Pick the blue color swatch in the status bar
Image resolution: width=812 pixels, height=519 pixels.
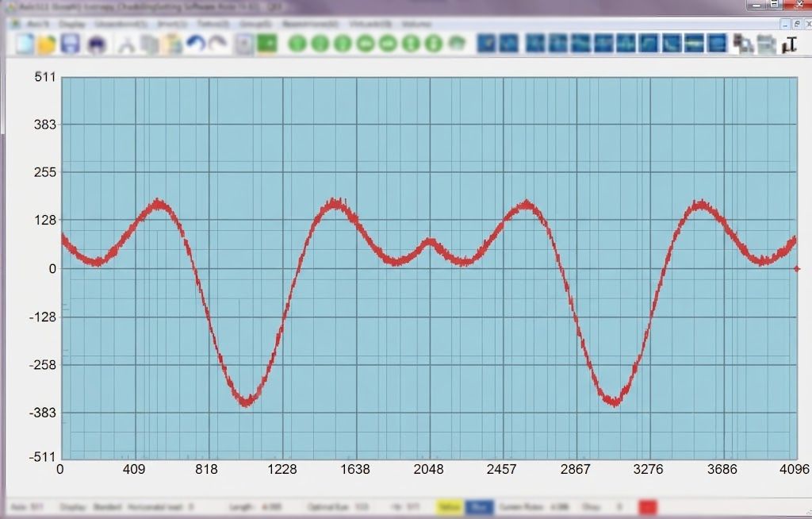(x=479, y=506)
